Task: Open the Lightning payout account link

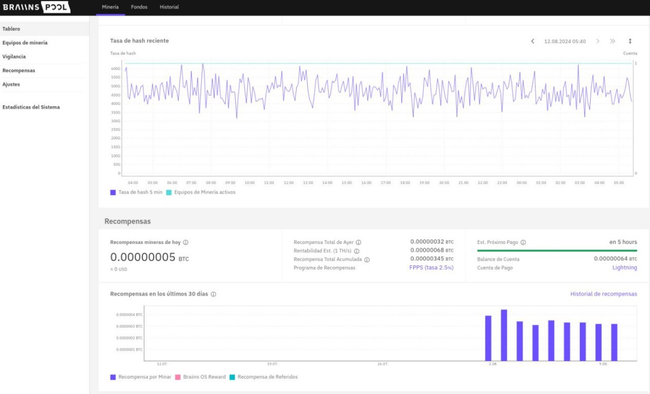Action: pos(625,268)
